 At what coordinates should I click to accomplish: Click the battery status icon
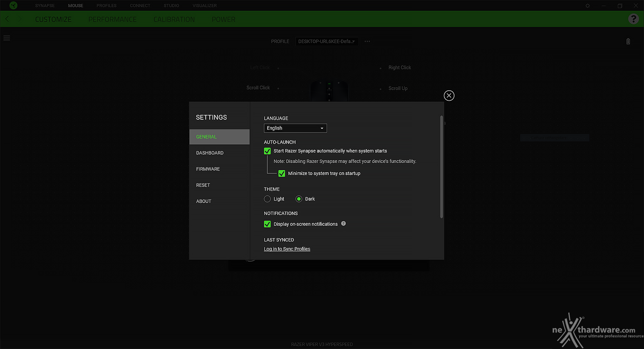tap(628, 42)
